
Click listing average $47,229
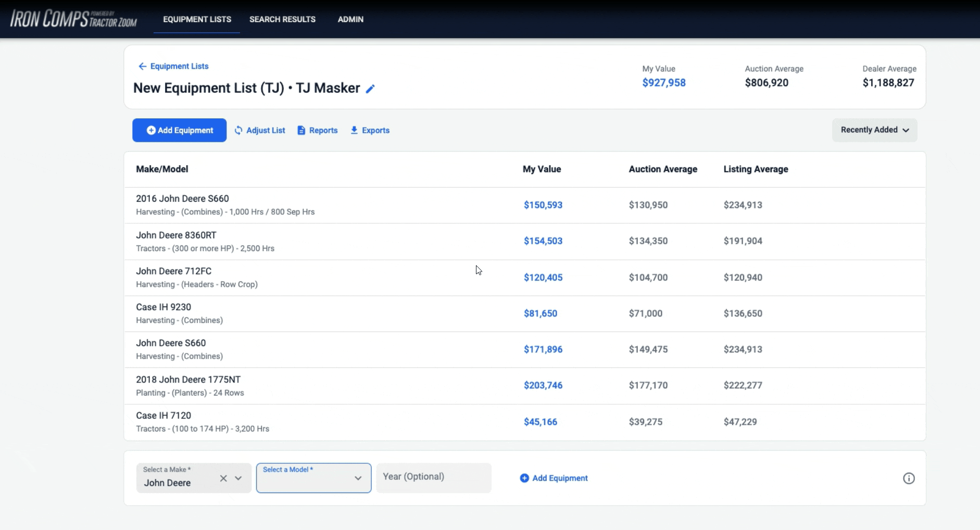click(740, 422)
